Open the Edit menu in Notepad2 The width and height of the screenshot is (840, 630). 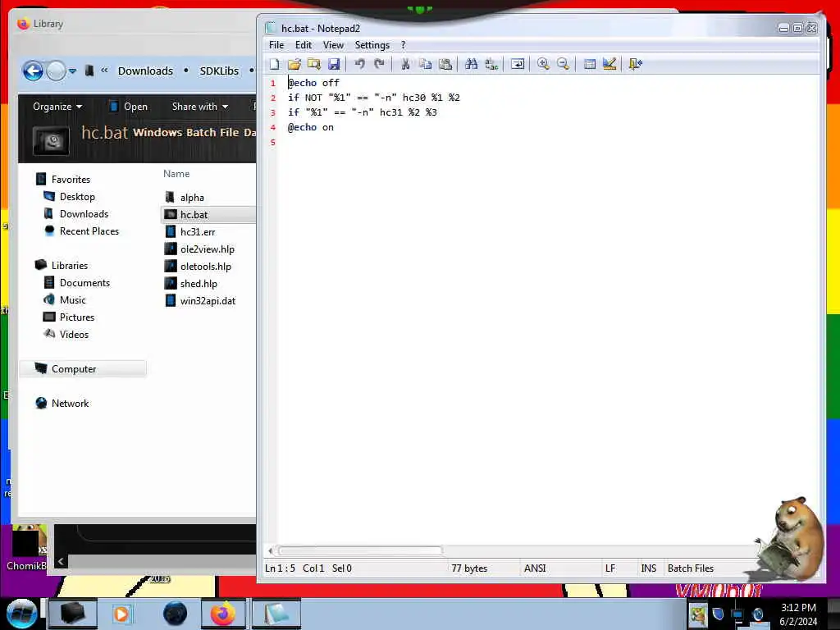[x=304, y=45]
